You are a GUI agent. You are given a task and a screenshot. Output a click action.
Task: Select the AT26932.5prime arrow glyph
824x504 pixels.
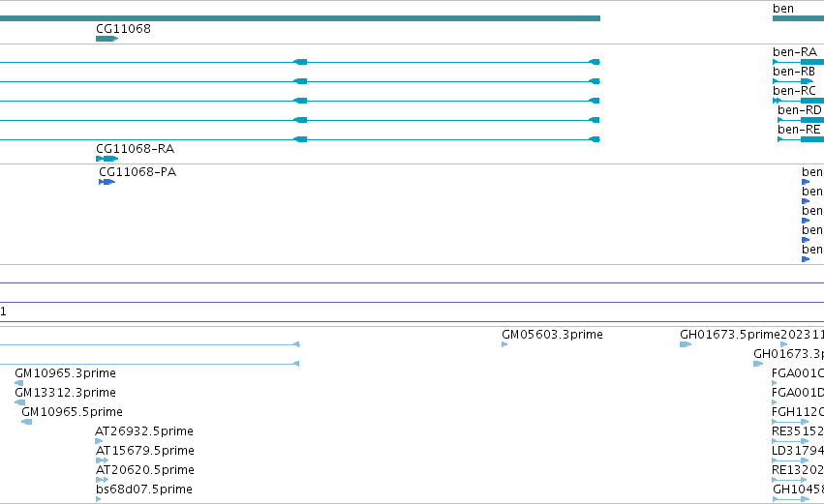pyautogui.click(x=99, y=441)
